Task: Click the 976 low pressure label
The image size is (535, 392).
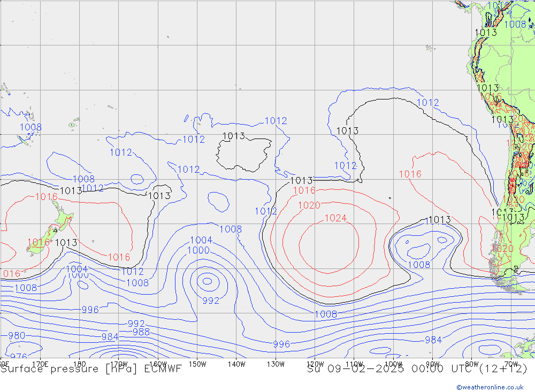Action: tap(18, 356)
